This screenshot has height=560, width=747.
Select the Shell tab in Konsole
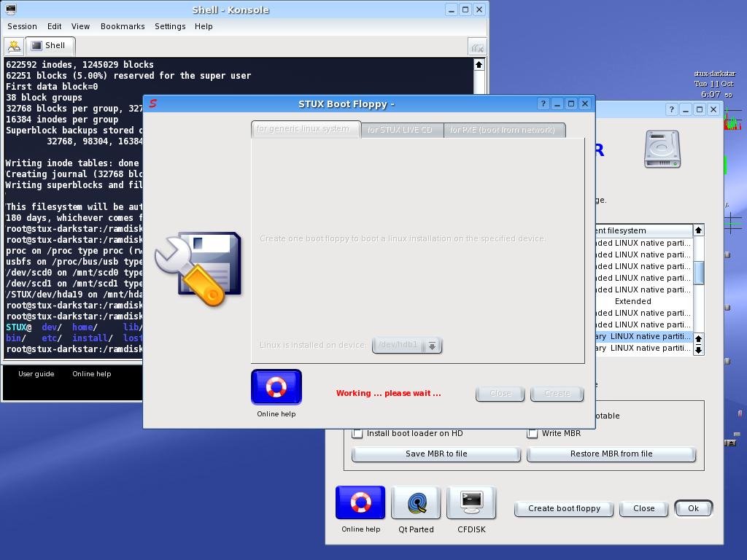click(x=50, y=46)
